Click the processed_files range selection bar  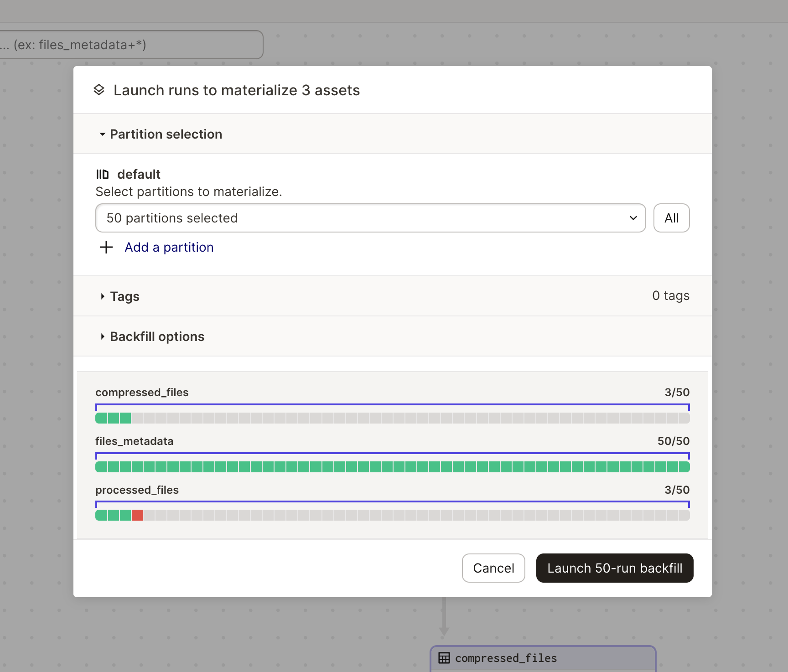click(392, 504)
